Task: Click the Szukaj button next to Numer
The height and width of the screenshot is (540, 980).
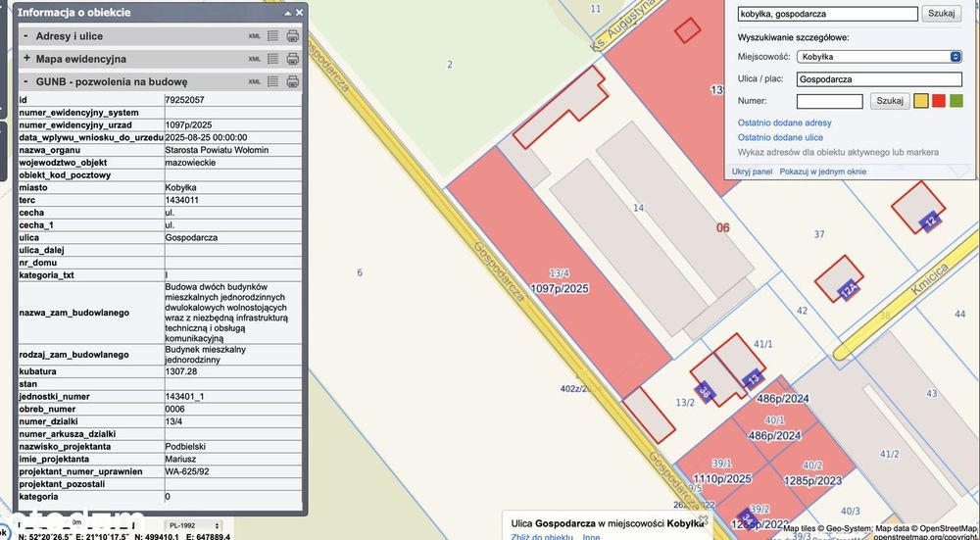Action: pyautogui.click(x=890, y=101)
